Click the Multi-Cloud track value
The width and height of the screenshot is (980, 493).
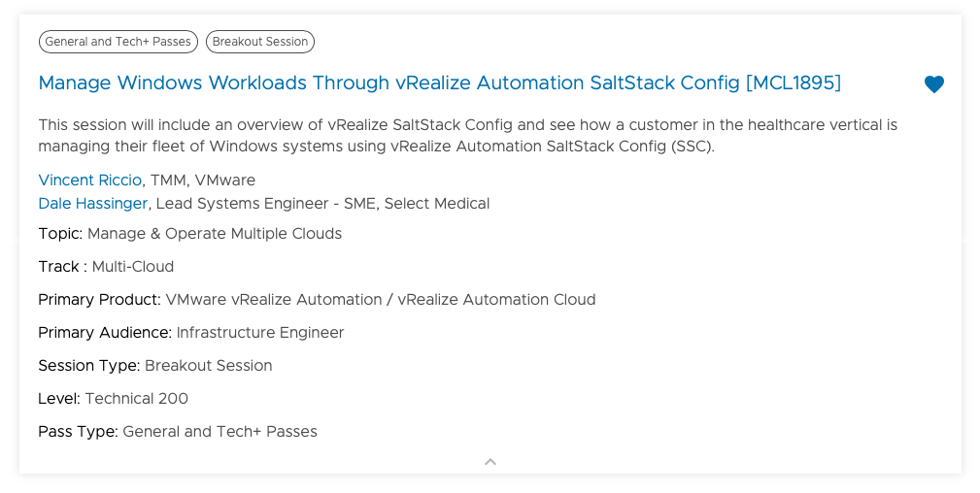coord(133,267)
